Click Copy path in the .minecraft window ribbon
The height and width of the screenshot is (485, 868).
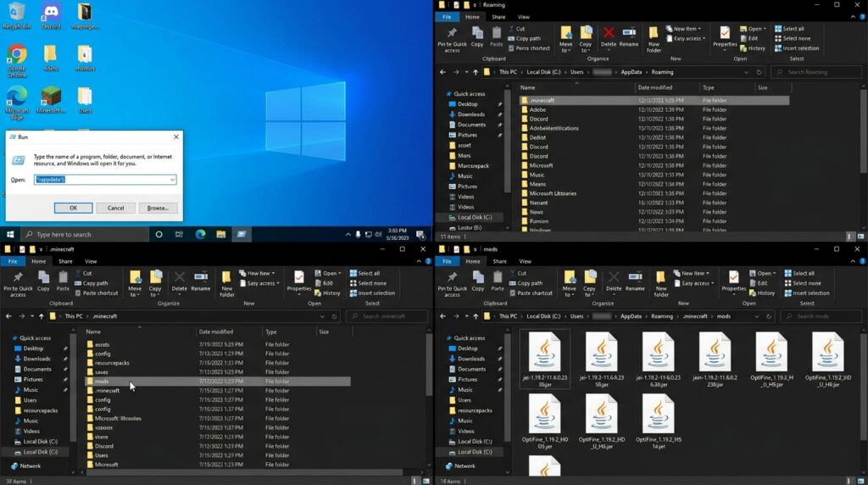[x=92, y=283]
